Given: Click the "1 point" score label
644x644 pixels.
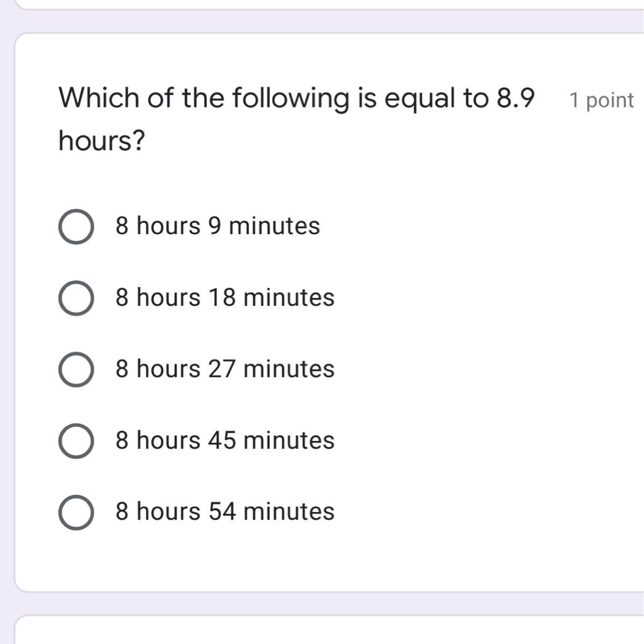Looking at the screenshot, I should (x=601, y=100).
